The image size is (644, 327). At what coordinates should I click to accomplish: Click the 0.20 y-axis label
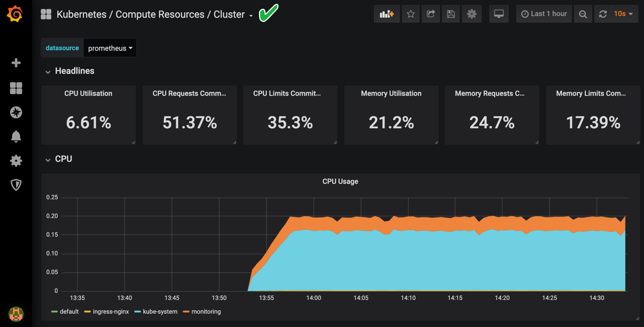(52, 216)
